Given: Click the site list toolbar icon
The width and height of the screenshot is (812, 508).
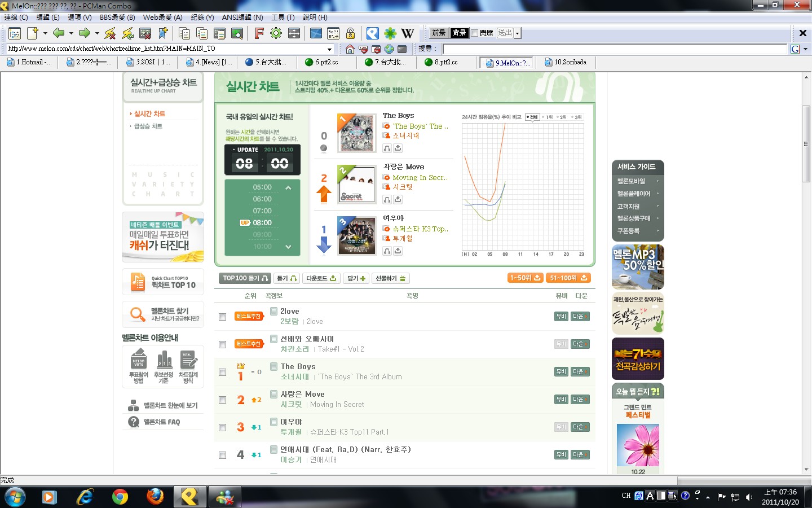Looking at the screenshot, I should [15, 33].
